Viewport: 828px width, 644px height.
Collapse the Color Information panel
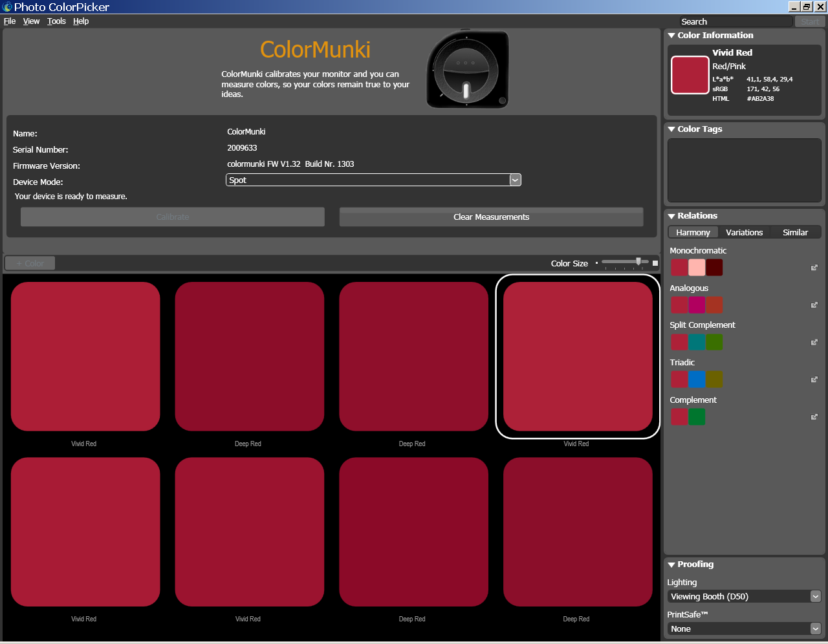click(671, 36)
